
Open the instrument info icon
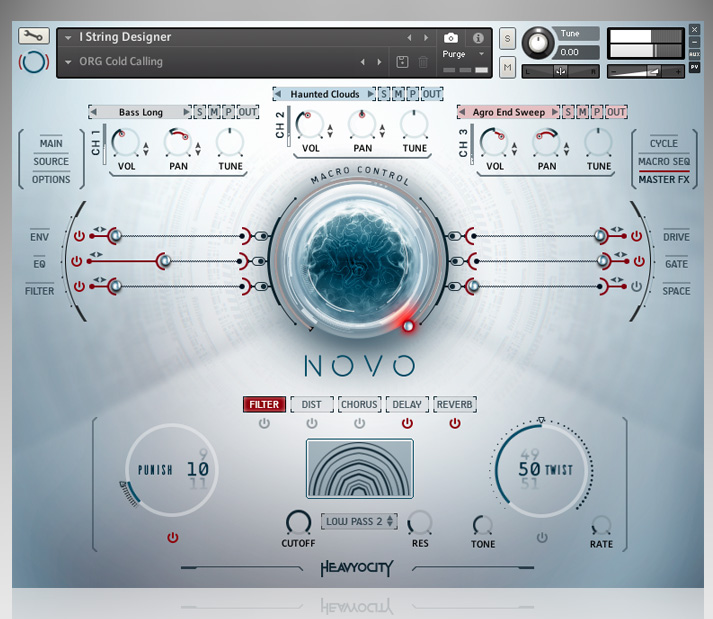(x=478, y=38)
